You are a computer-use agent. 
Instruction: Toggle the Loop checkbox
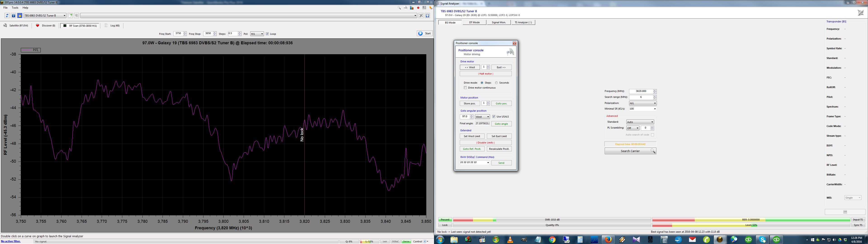pyautogui.click(x=267, y=34)
